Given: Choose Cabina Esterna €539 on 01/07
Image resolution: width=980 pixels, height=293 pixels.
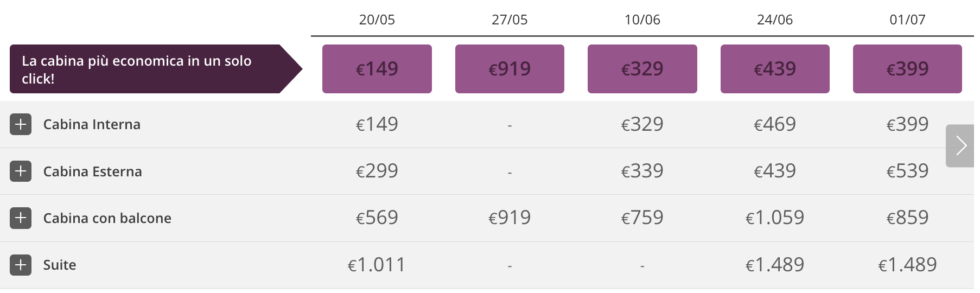Looking at the screenshot, I should pyautogui.click(x=907, y=171).
